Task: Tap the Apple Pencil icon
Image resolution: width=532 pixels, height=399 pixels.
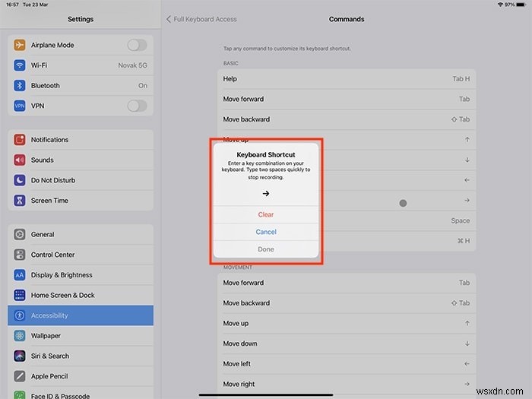Action: [x=19, y=376]
